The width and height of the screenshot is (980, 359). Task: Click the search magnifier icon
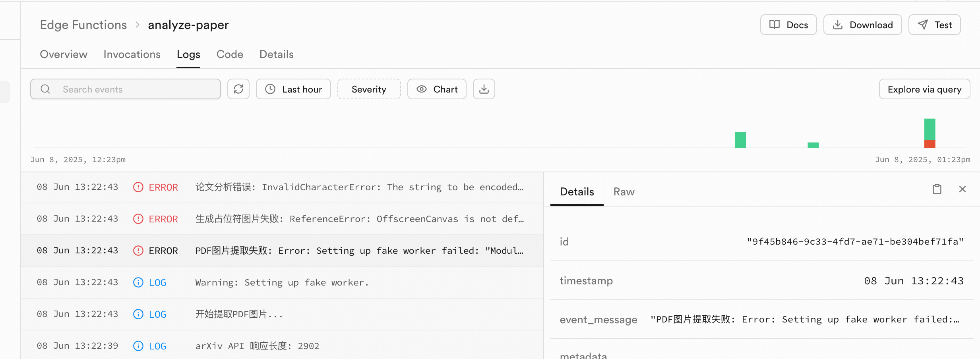click(45, 89)
